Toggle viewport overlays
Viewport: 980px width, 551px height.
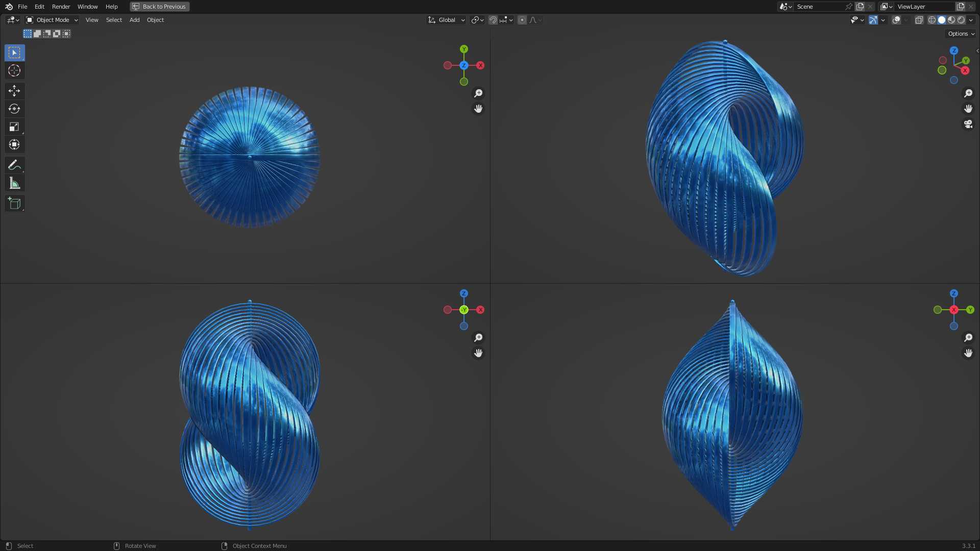(896, 20)
